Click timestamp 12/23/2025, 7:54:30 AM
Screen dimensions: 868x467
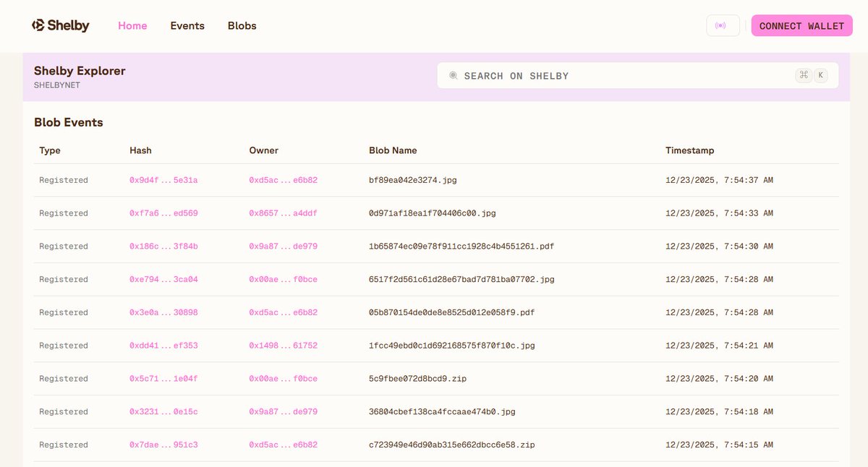(x=719, y=247)
